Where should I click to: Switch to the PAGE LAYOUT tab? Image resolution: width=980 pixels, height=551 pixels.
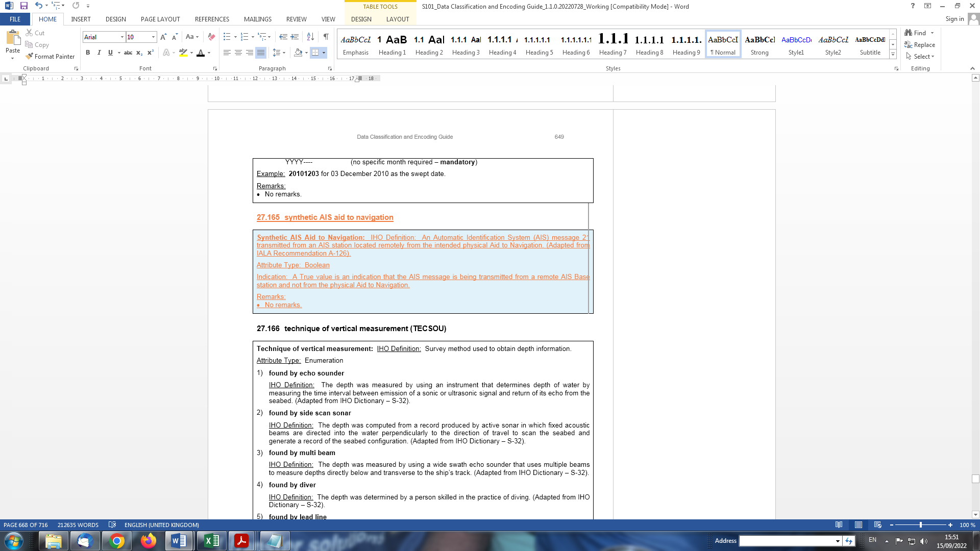[x=160, y=19]
